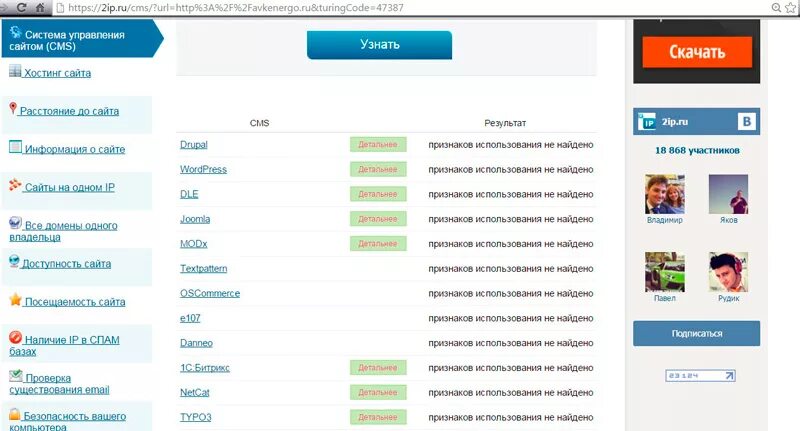Open Яков's profile photo
This screenshot has height=431, width=800.
click(728, 194)
